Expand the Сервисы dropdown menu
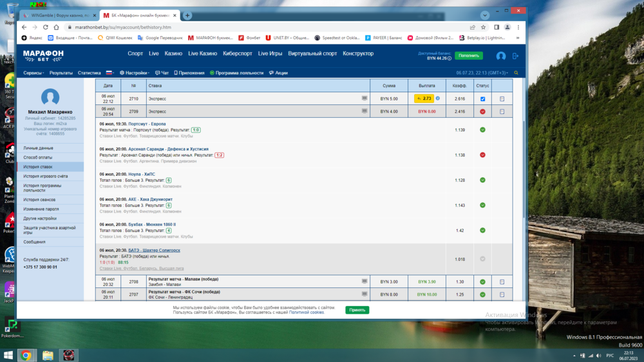644x362 pixels. [34, 73]
